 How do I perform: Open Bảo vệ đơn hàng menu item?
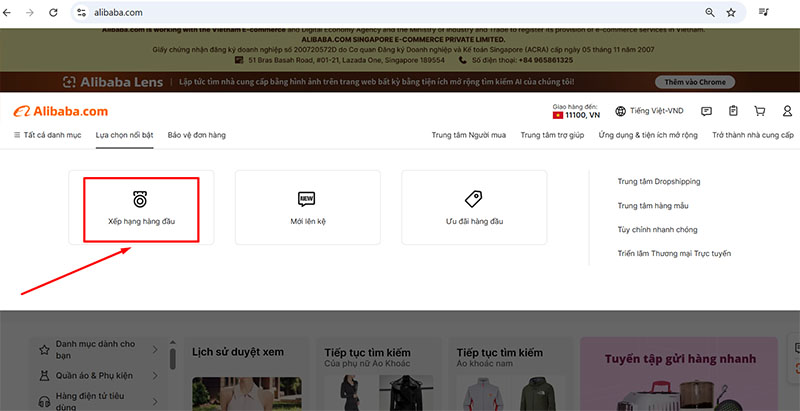pos(197,134)
